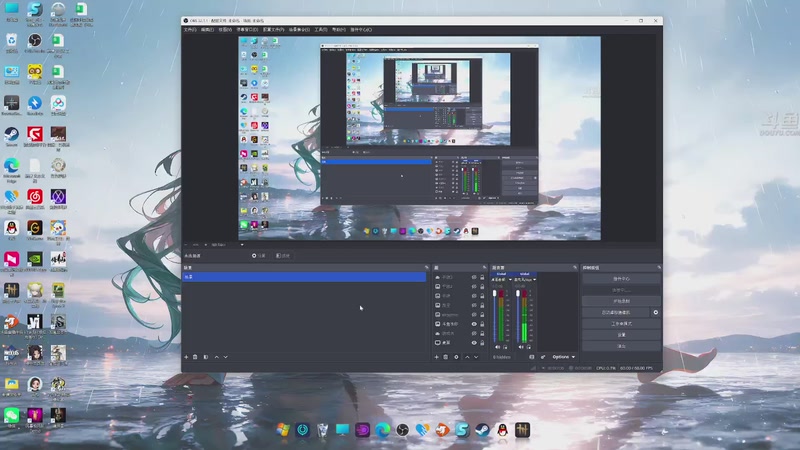The height and width of the screenshot is (450, 800).
Task: Open Recycle Bin on the desktop
Action: click(11, 41)
